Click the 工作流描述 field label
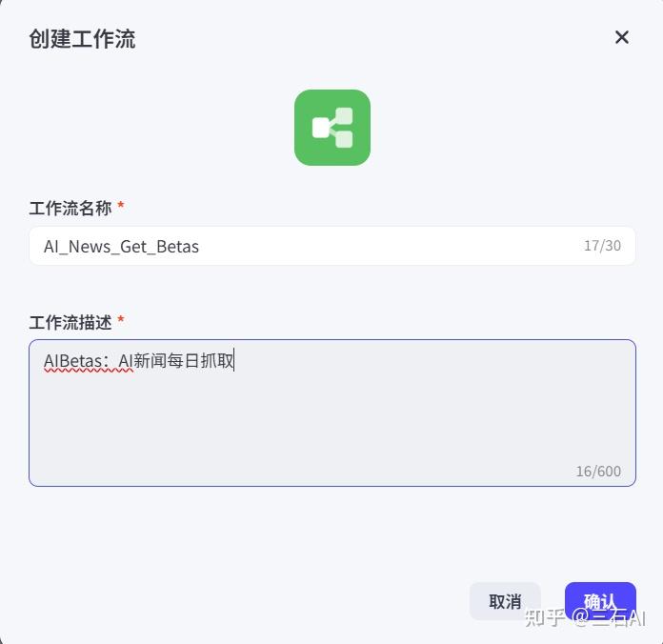This screenshot has height=644, width=663. [70, 322]
